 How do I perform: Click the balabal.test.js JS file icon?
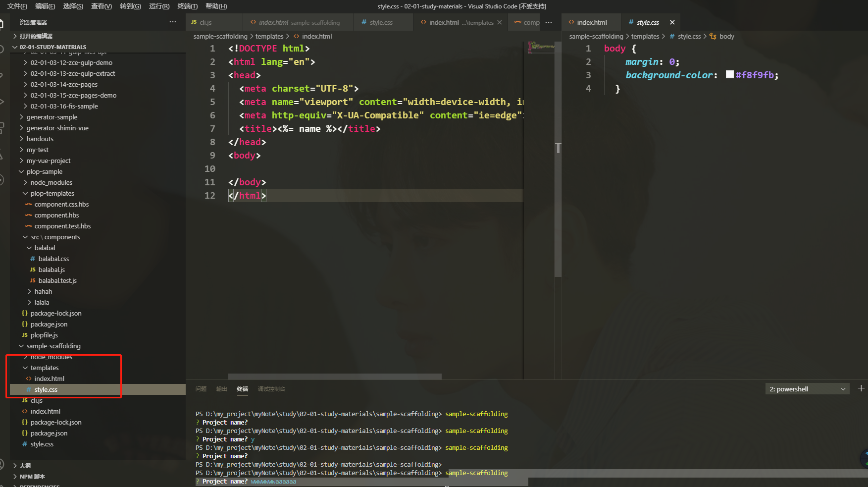(x=33, y=280)
